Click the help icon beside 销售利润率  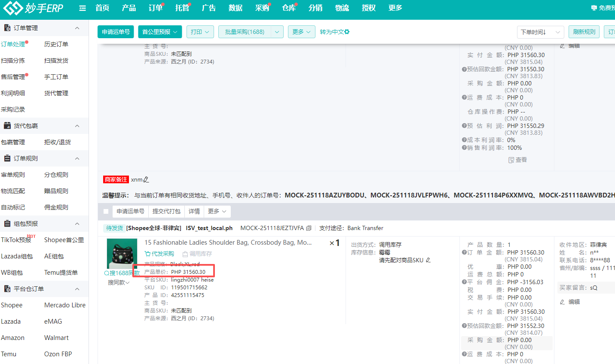pos(464,148)
